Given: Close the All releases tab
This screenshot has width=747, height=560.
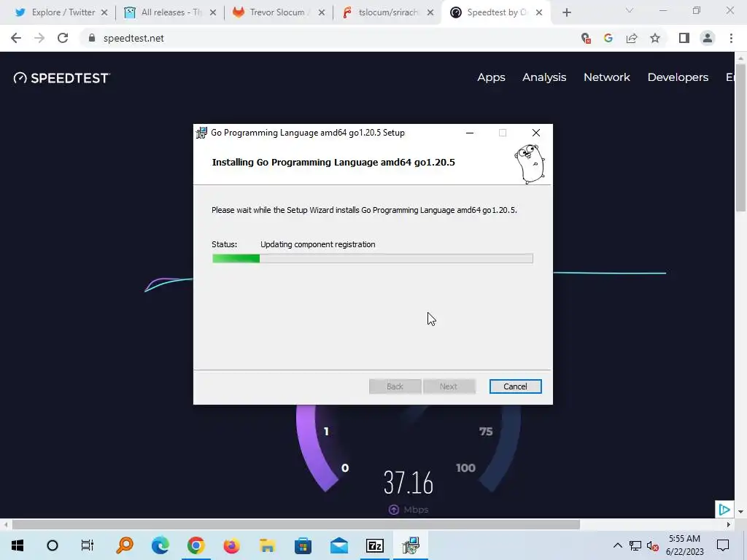Looking at the screenshot, I should coord(213,12).
